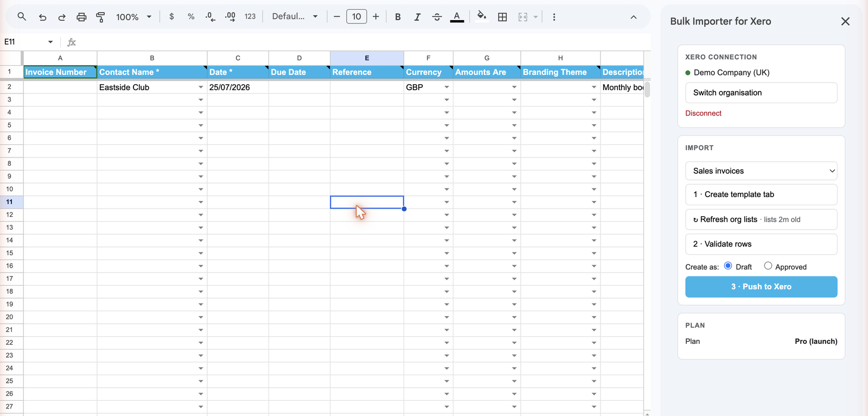Open the borders menu

[502, 17]
